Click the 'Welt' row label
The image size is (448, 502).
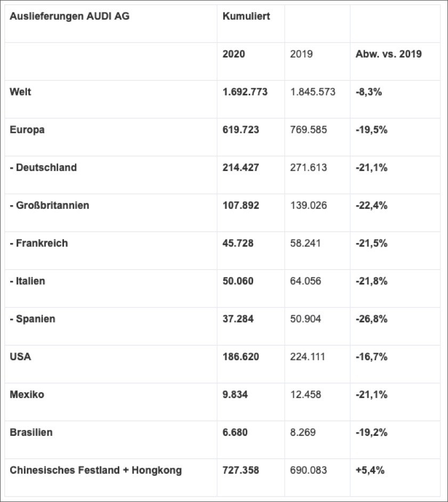tap(20, 92)
